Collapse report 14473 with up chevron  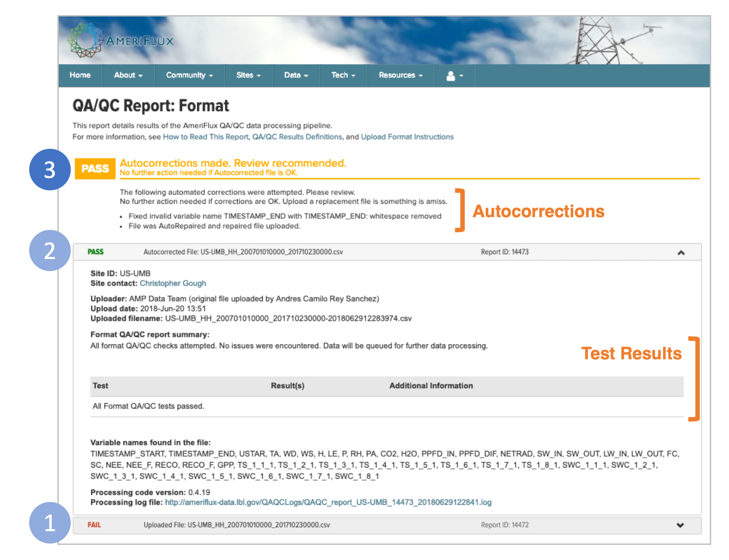[x=681, y=253]
